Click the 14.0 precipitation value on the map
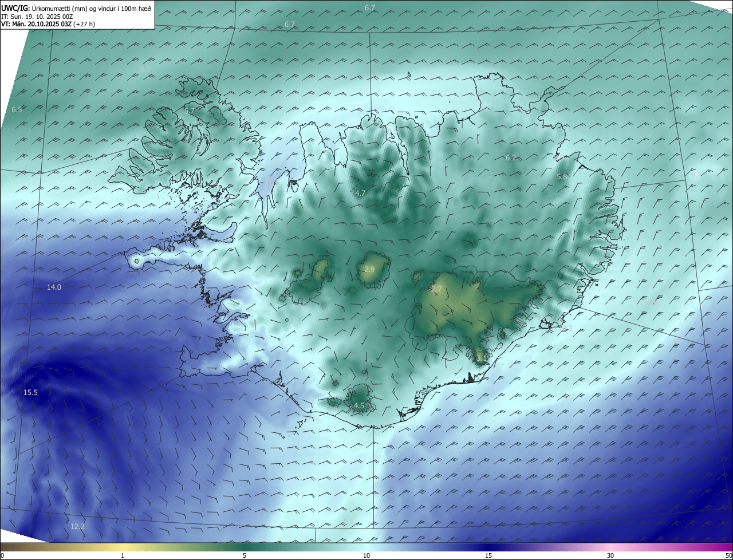 (54, 287)
